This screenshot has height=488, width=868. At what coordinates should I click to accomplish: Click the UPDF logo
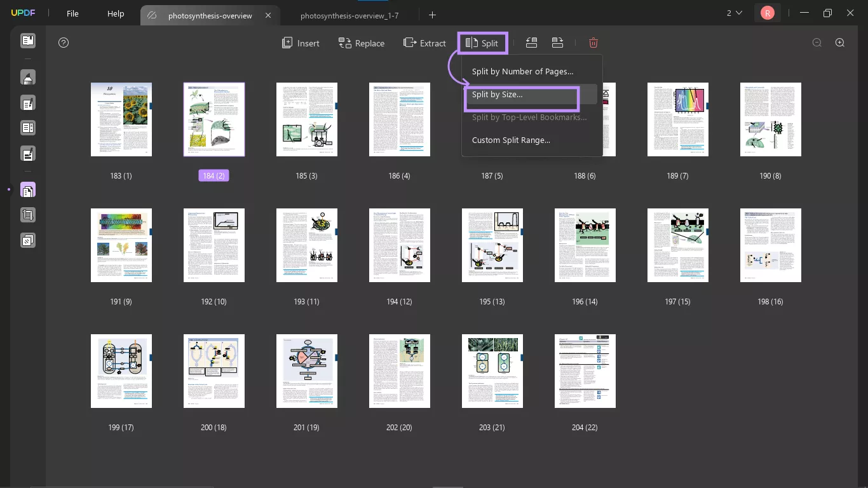click(23, 13)
